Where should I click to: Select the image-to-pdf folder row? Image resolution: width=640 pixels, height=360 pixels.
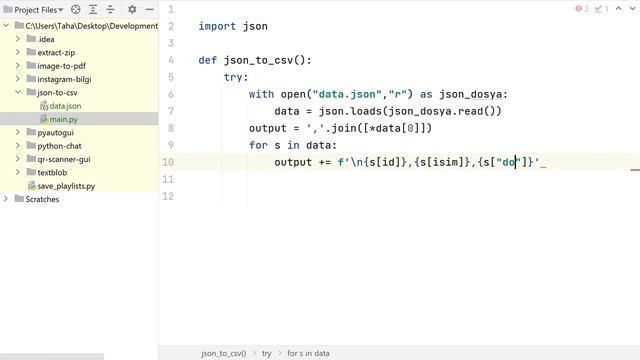click(x=79, y=65)
